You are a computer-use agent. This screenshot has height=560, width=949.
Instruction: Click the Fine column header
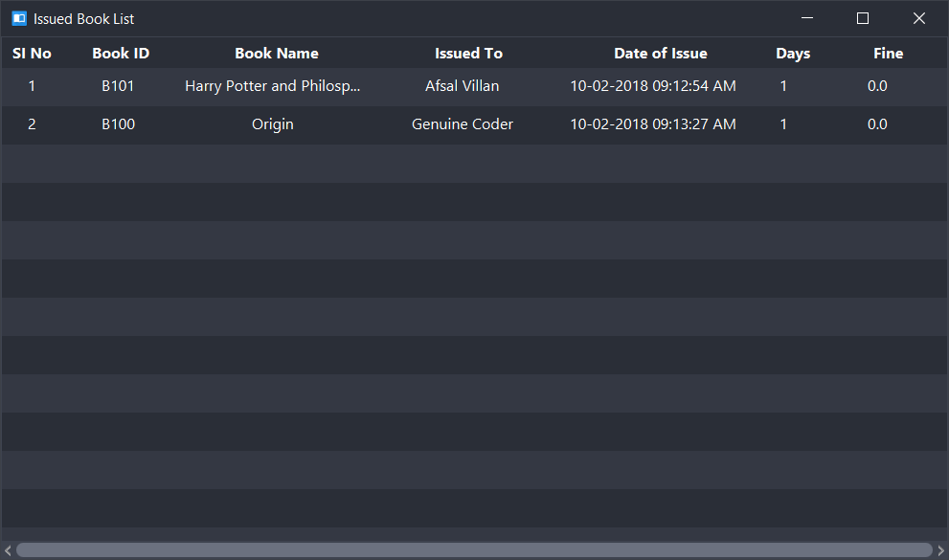(888, 54)
